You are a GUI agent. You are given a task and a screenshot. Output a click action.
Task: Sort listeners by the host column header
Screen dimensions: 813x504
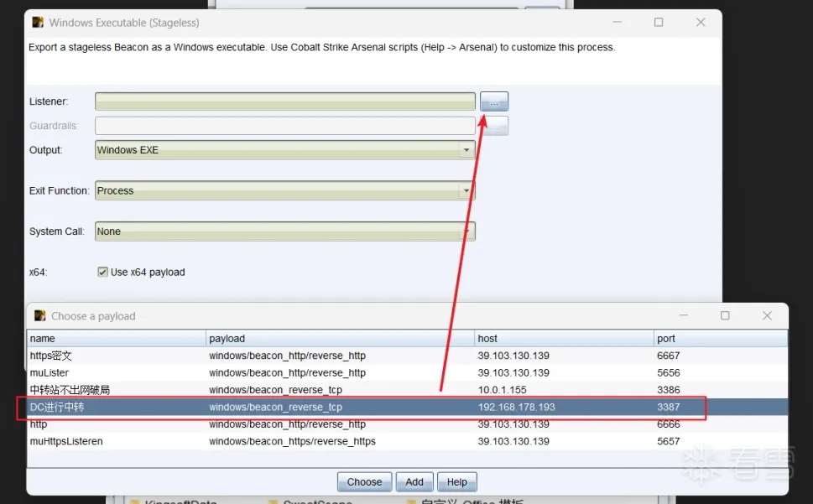coord(564,338)
